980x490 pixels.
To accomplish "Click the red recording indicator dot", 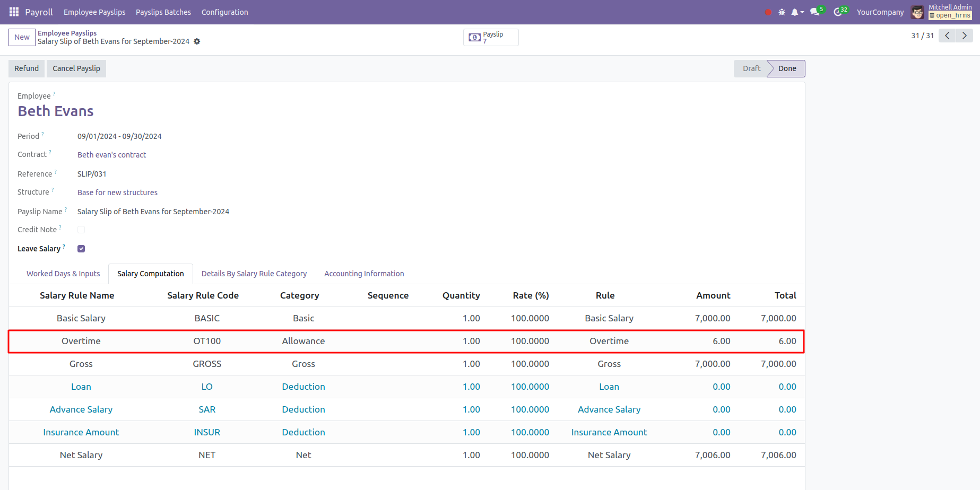I will [x=768, y=12].
